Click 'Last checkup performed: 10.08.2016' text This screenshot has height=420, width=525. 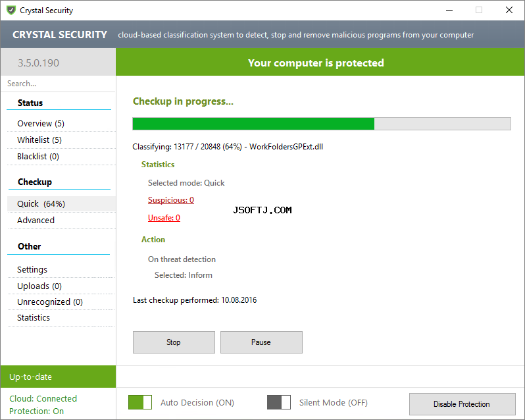pyautogui.click(x=195, y=300)
